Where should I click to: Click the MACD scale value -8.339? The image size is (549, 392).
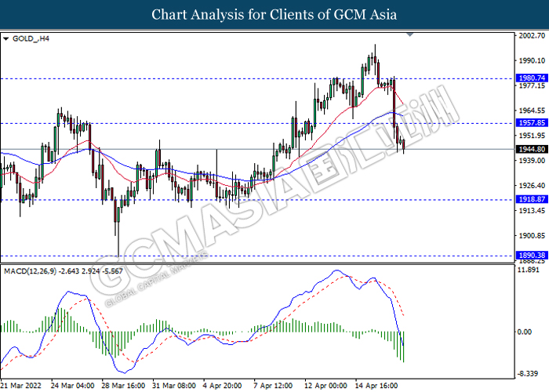[528, 374]
